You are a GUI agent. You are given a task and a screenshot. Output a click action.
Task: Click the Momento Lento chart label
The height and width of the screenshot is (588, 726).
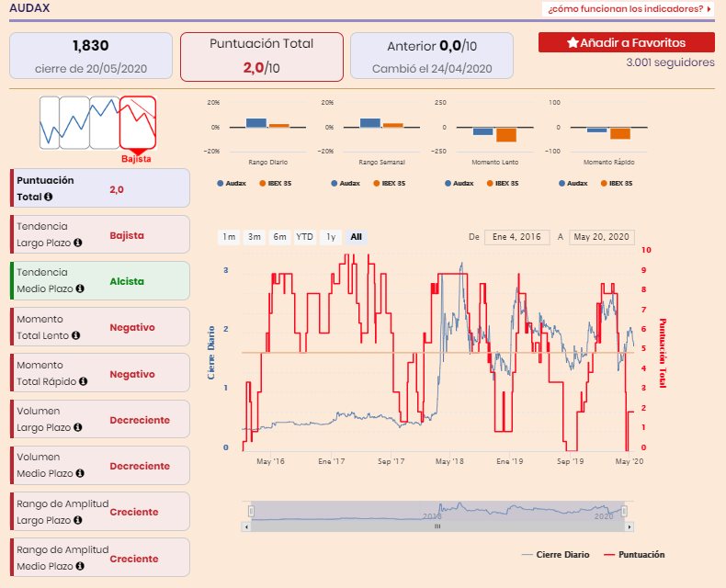[x=495, y=162]
